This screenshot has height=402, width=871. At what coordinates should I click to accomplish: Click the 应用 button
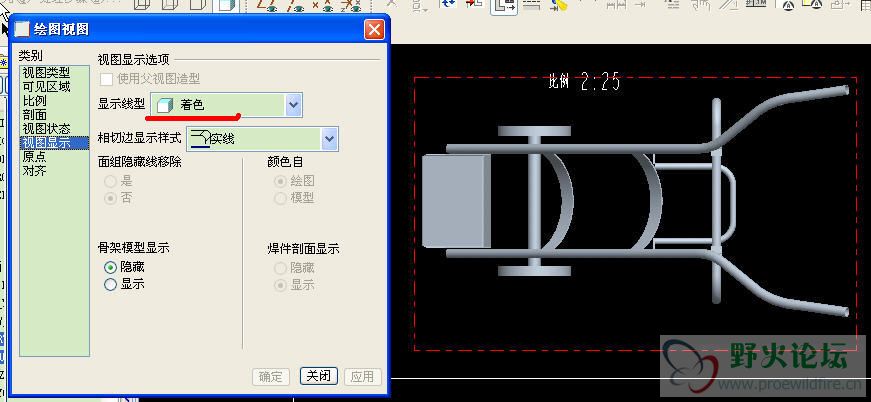(x=362, y=376)
